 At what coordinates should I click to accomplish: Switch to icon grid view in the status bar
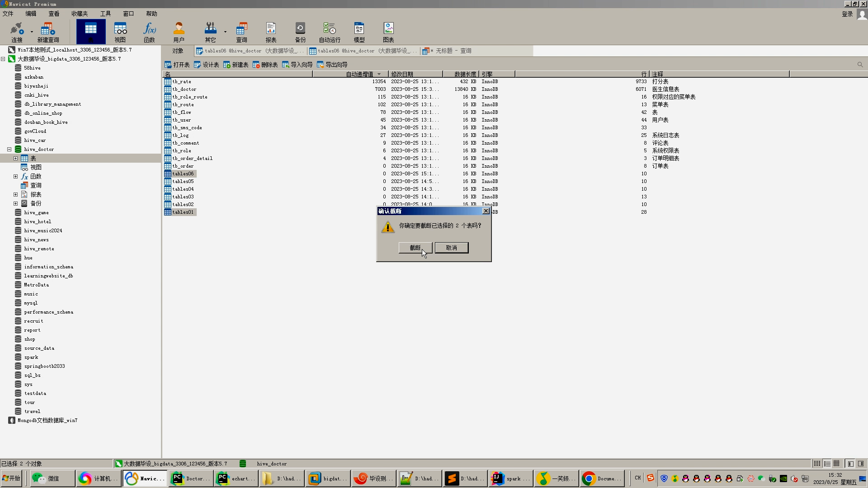pos(817,464)
